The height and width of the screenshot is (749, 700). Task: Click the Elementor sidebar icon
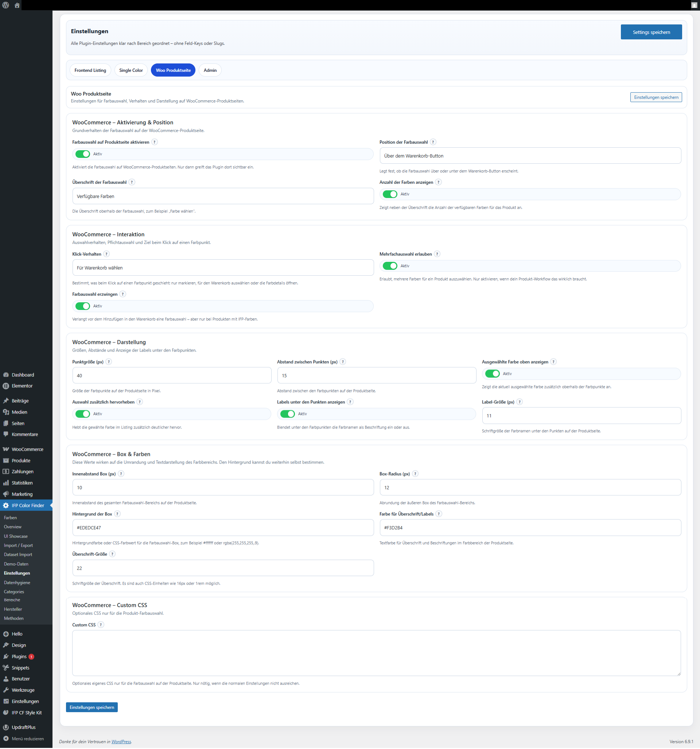pyautogui.click(x=6, y=386)
